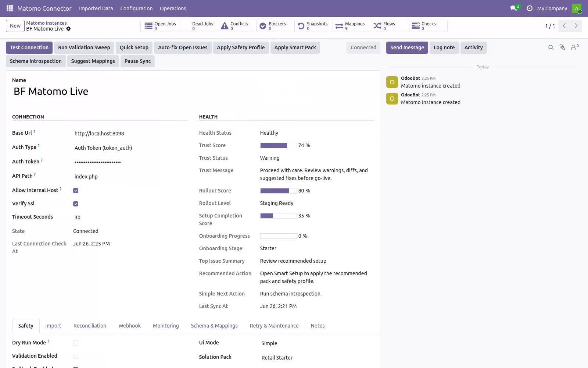Open the Conflicts warning triangle icon

(225, 26)
